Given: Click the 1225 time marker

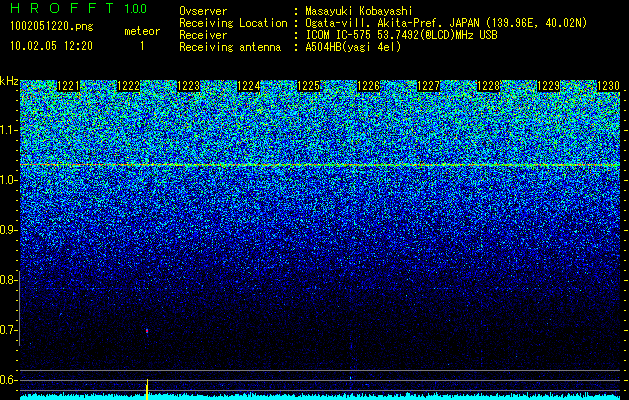Looking at the screenshot, I should click(x=308, y=86).
